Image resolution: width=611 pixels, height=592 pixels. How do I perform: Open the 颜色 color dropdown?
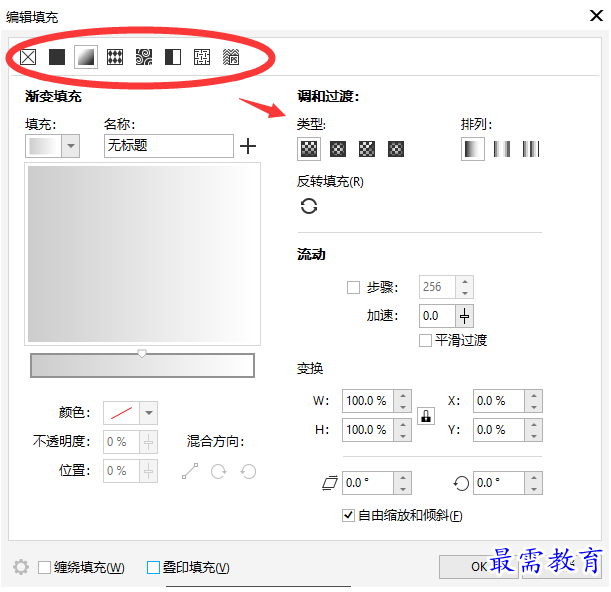point(149,413)
